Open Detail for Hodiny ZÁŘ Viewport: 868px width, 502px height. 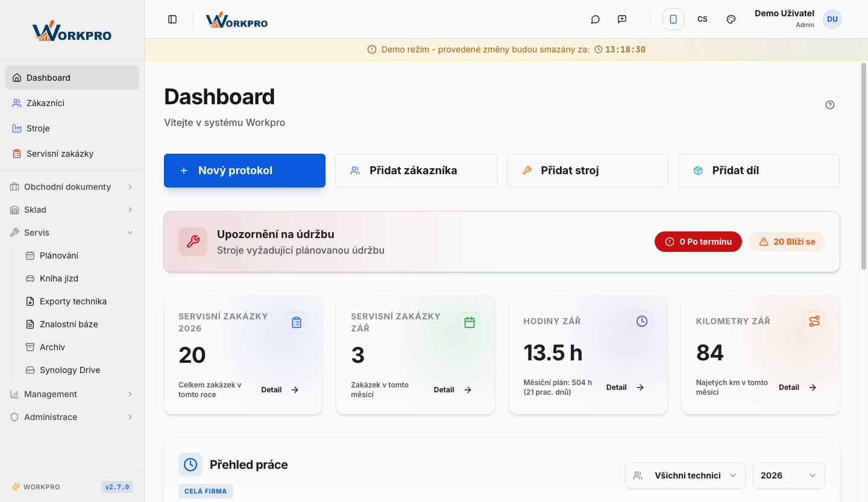[626, 387]
